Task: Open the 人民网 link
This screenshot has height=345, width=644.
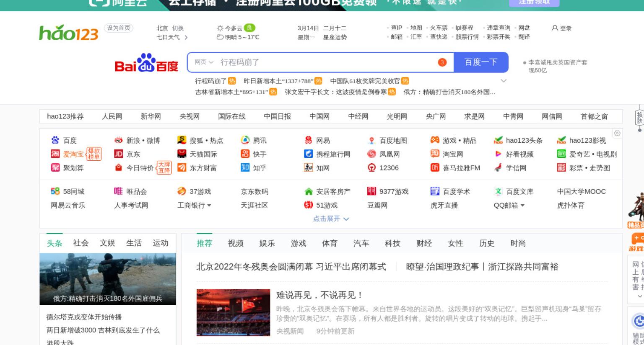Action: [x=112, y=116]
